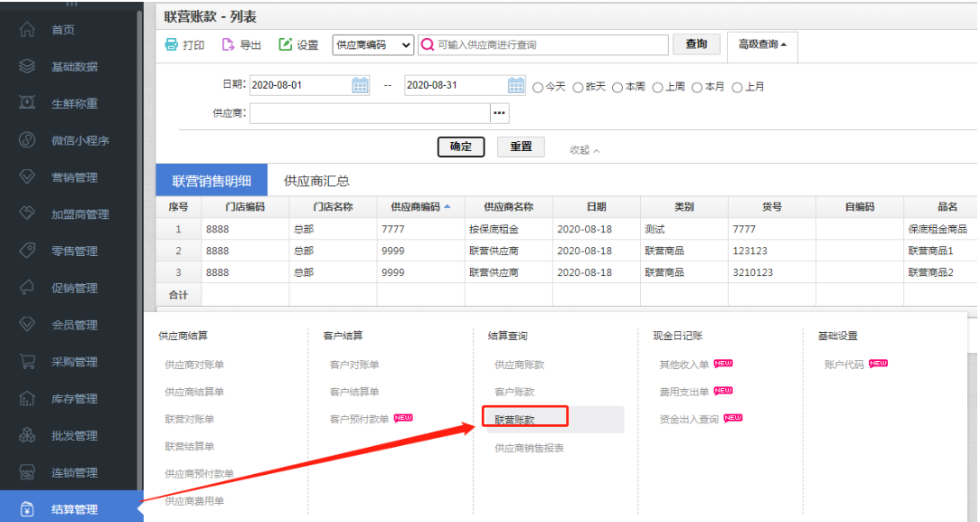Open 客户账款 menu item
Viewport: 980px width, 522px height.
(x=514, y=392)
